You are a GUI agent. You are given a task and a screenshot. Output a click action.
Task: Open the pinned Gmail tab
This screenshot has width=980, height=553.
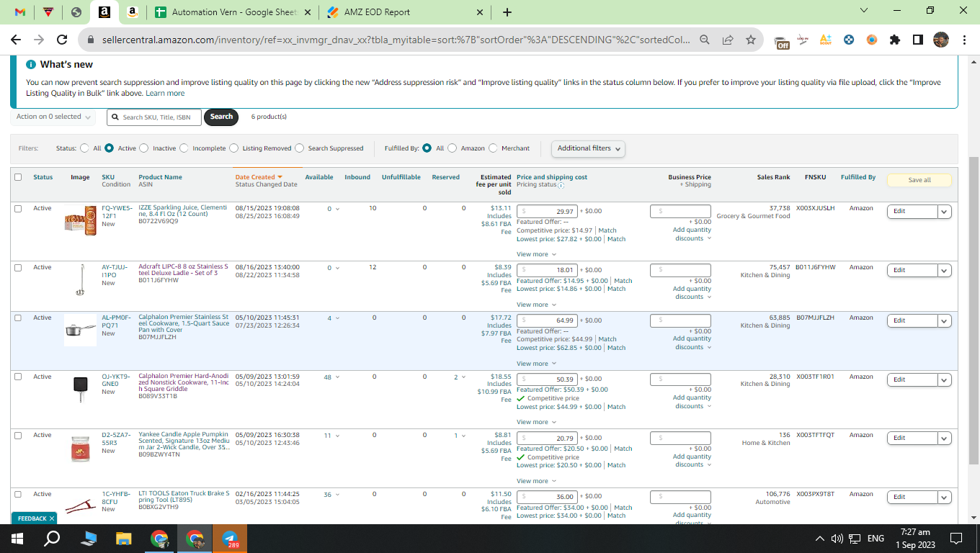20,12
